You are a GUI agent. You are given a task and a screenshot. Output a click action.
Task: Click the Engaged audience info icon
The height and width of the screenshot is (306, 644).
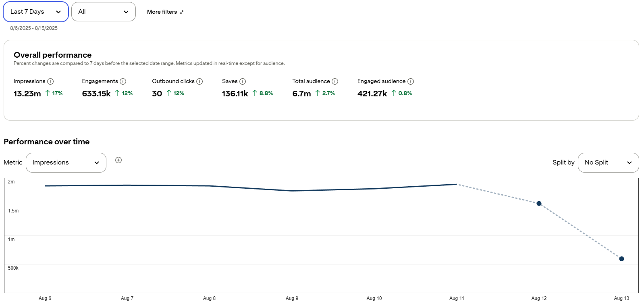point(411,81)
